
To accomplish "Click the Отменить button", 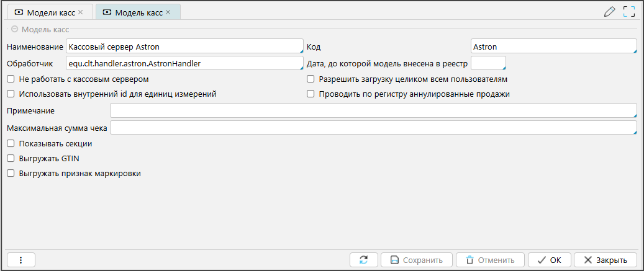I will 489,260.
